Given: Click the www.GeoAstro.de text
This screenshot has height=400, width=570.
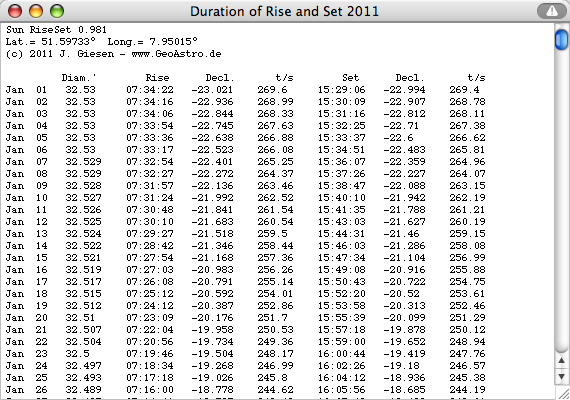Looking at the screenshot, I should click(x=176, y=54).
